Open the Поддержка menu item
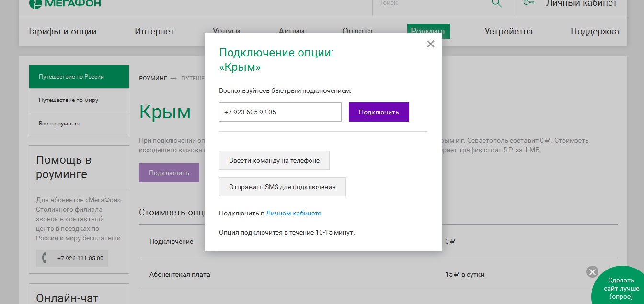The height and width of the screenshot is (304, 644). tap(595, 32)
